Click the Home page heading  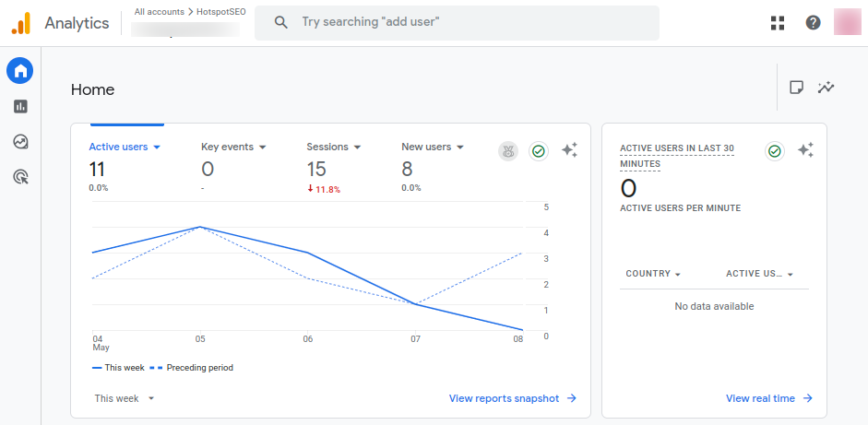[x=92, y=89]
